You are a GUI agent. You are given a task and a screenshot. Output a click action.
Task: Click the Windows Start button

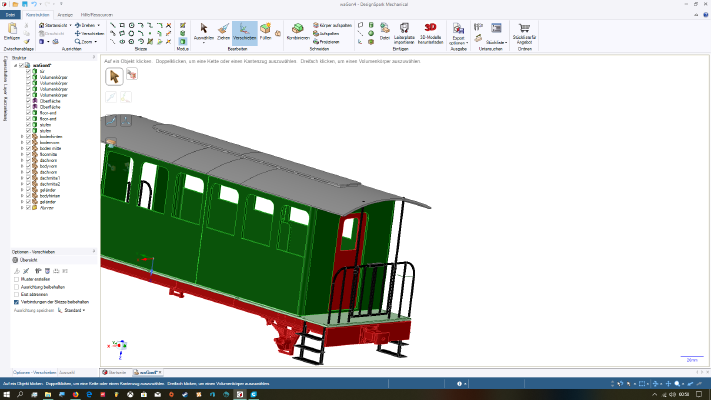coord(6,395)
